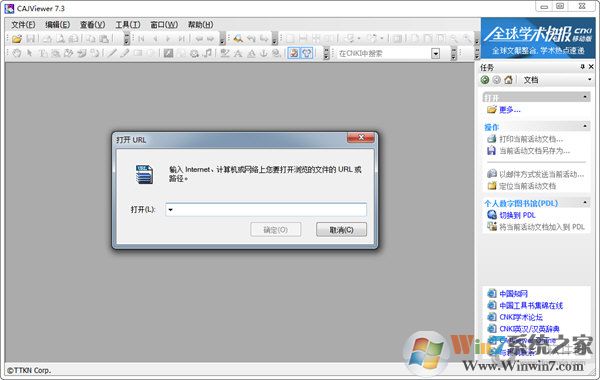Image resolution: width=600 pixels, height=380 pixels.
Task: Collapse the 操作 section in task pane
Action: [x=585, y=126]
